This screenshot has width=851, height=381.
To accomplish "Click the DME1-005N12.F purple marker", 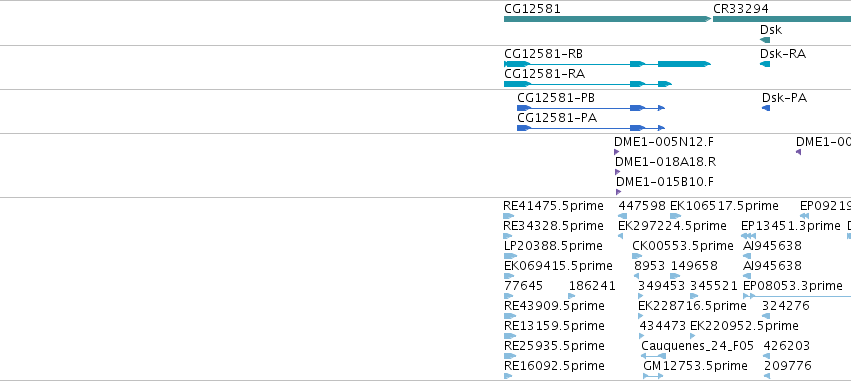I will pos(617,152).
